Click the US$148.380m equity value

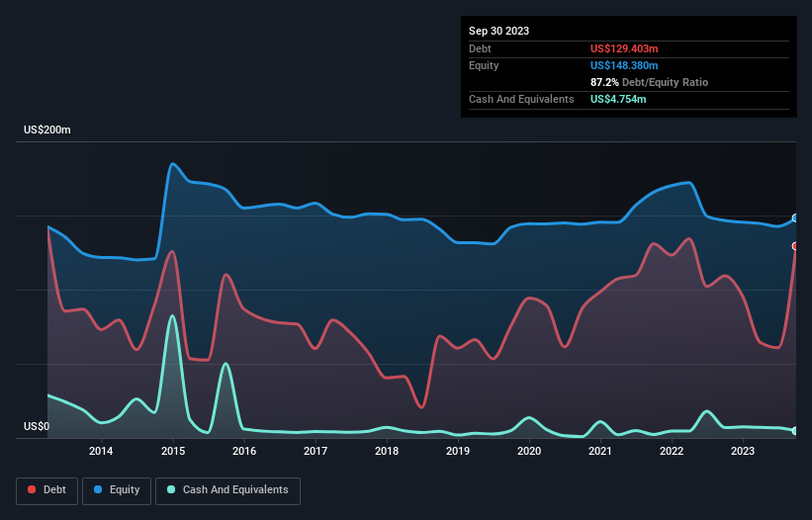[x=624, y=65]
